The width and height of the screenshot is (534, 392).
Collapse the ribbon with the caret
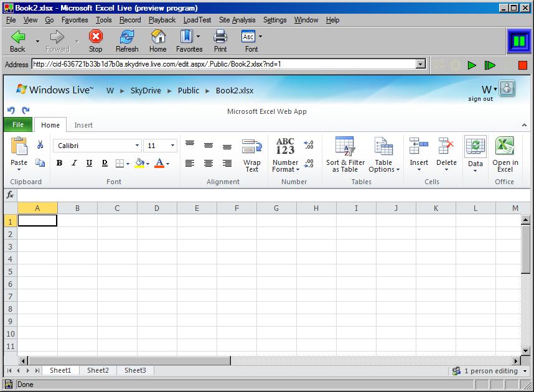[524, 125]
